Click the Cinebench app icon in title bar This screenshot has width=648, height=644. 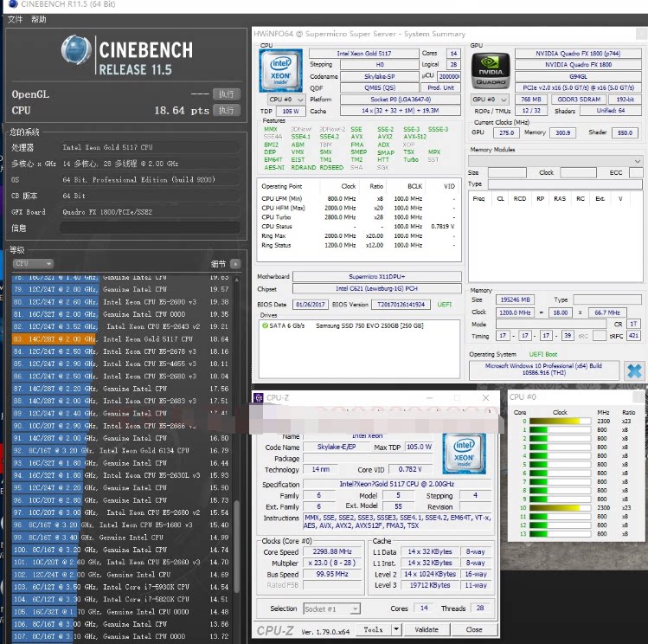(x=12, y=4)
